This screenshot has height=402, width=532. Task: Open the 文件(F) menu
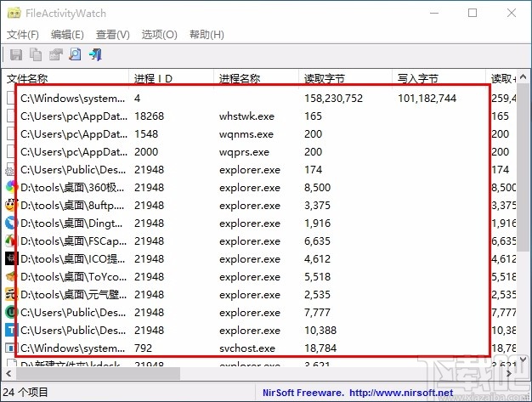click(23, 34)
